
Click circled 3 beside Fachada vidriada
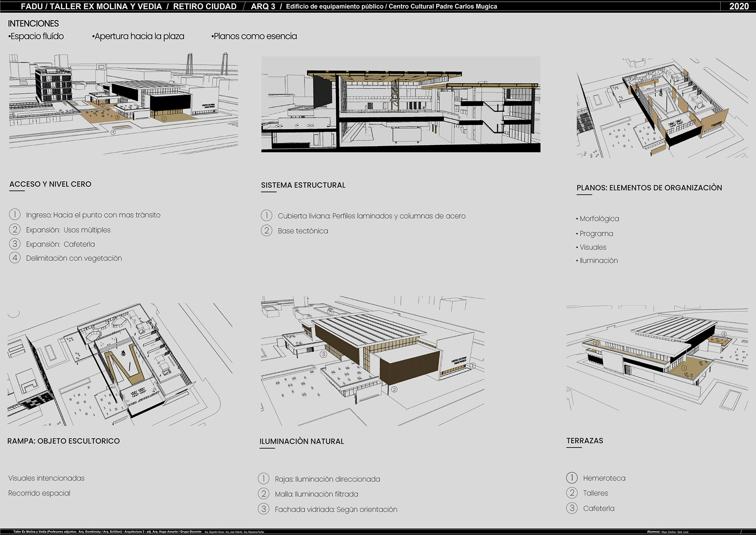click(x=264, y=509)
